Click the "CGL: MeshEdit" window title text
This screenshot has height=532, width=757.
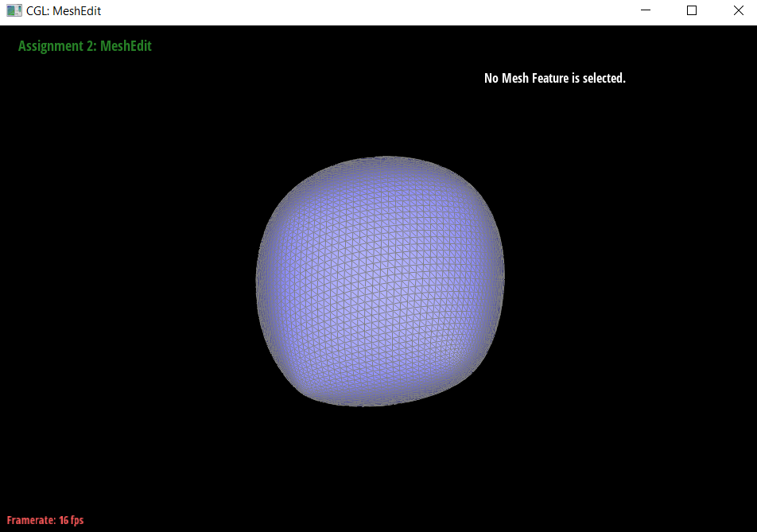[64, 10]
